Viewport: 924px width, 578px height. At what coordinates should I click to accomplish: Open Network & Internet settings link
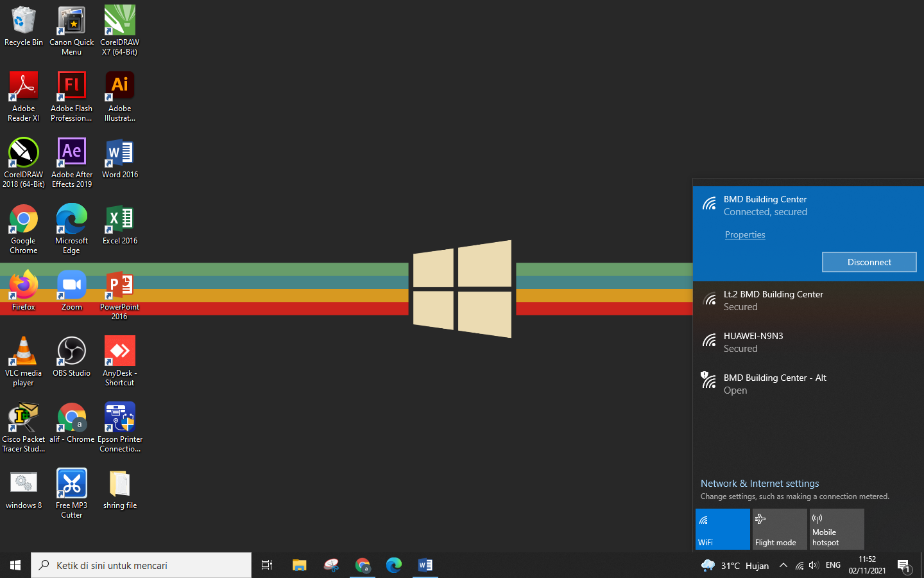tap(760, 484)
